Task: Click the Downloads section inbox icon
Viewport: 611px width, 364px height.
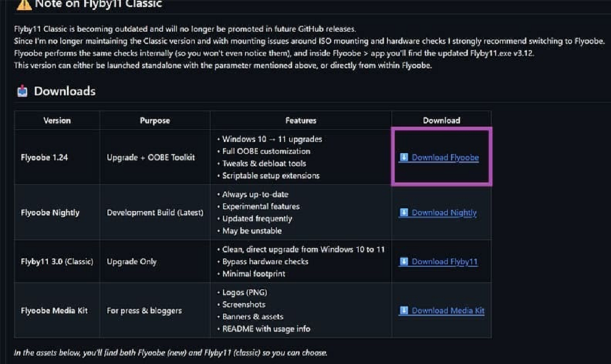Action: (23, 91)
